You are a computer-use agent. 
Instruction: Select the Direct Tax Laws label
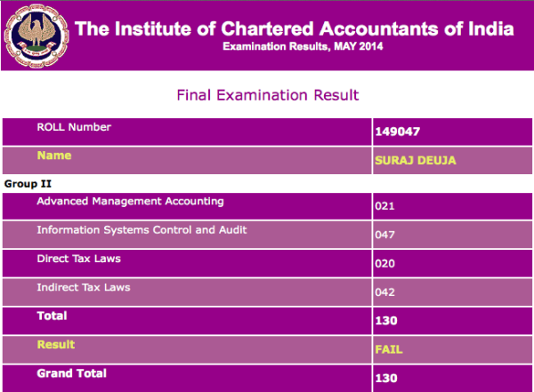point(78,259)
